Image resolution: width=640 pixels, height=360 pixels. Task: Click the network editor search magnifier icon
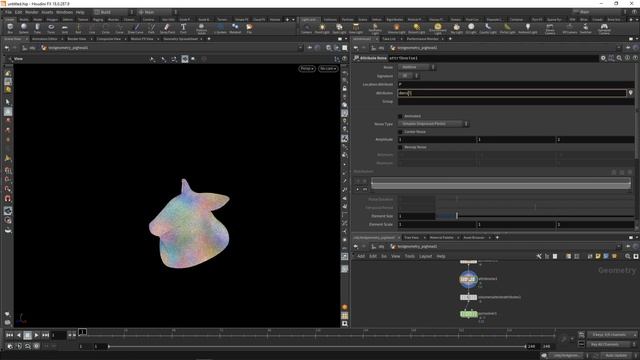628,256
